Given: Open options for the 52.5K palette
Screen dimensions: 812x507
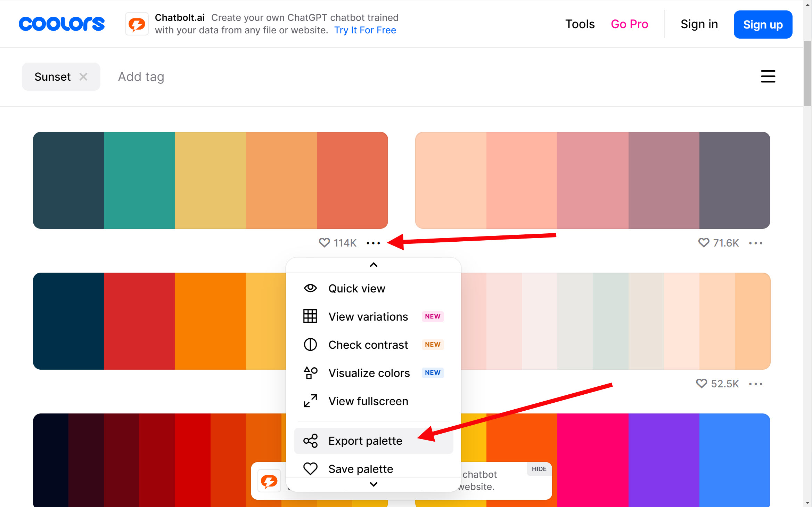Looking at the screenshot, I should [756, 384].
